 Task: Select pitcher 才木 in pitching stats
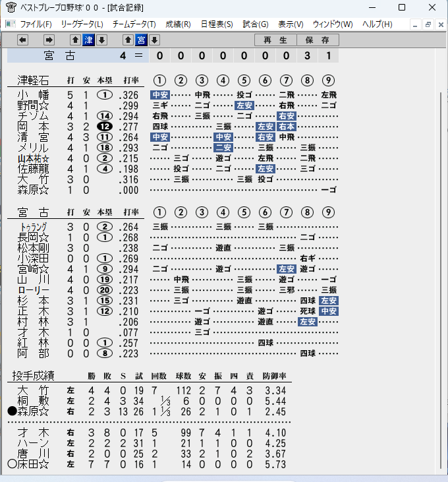(x=33, y=433)
